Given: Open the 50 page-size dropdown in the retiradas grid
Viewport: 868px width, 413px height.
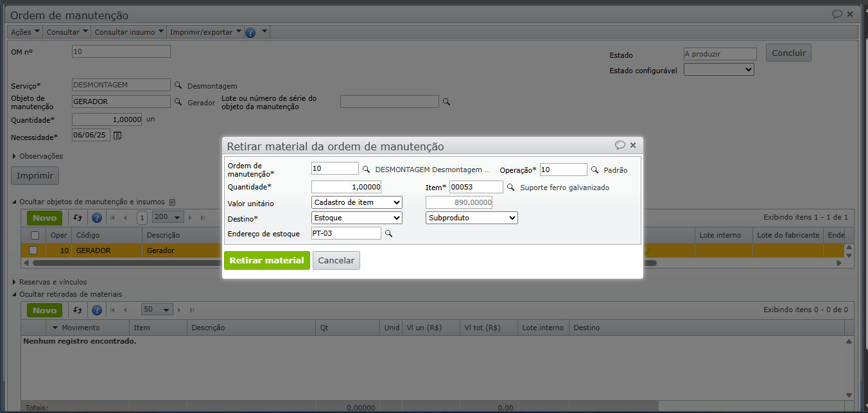Looking at the screenshot, I should click(x=157, y=310).
